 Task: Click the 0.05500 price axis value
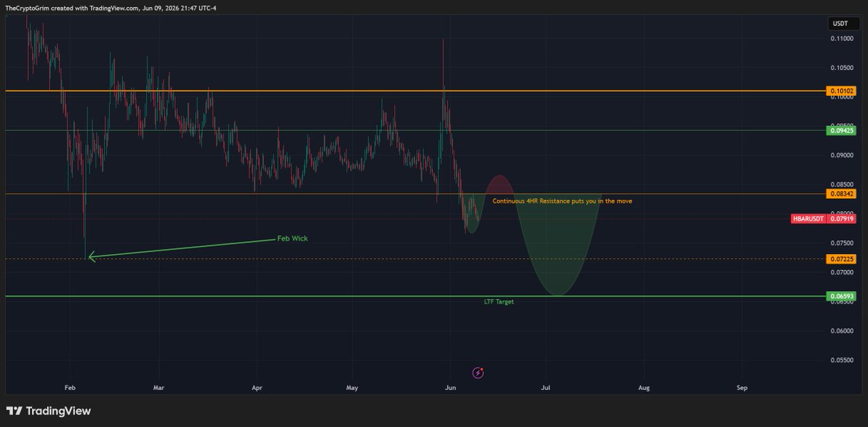pyautogui.click(x=841, y=360)
